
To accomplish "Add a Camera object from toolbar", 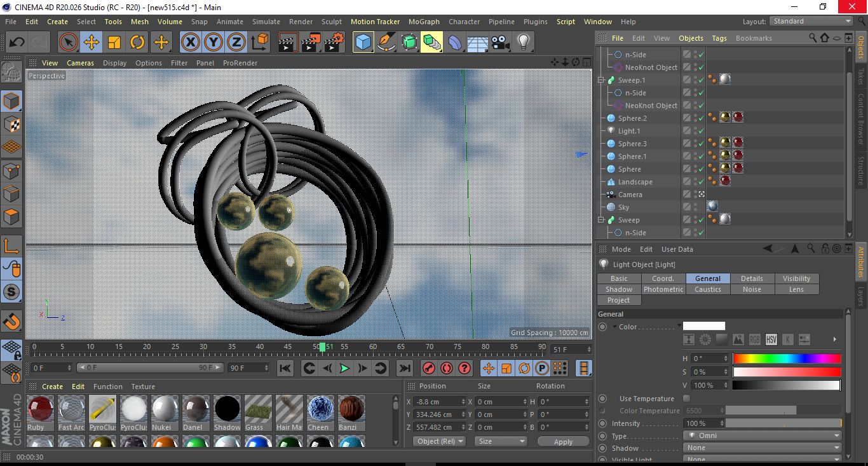I will point(500,43).
